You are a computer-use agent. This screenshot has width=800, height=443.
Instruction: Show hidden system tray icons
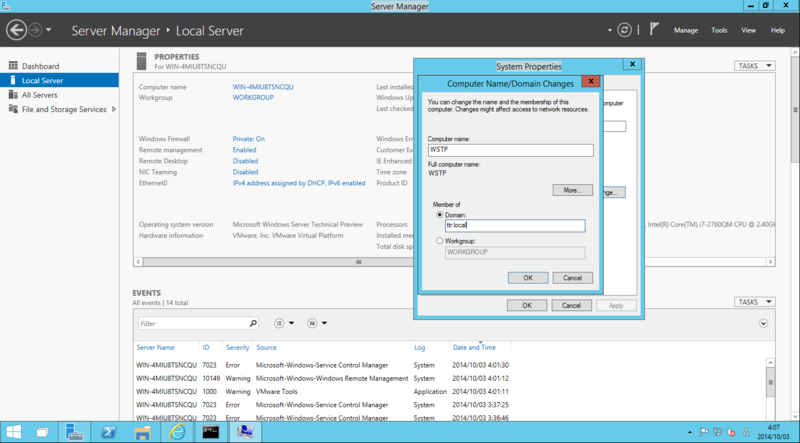690,432
